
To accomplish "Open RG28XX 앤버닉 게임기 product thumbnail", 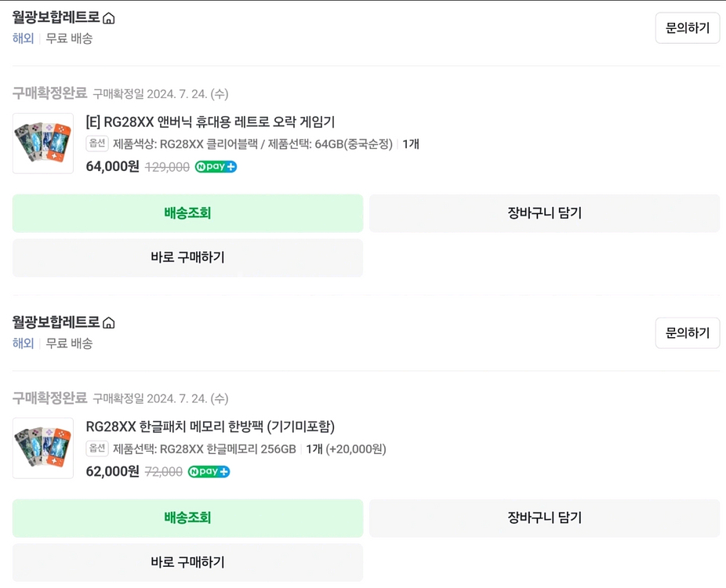I will click(x=43, y=143).
